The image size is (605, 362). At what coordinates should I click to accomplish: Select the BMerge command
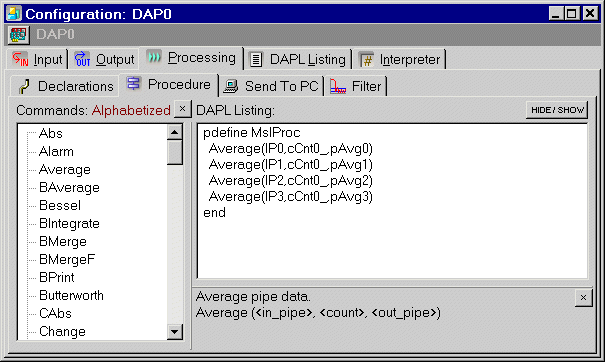63,242
